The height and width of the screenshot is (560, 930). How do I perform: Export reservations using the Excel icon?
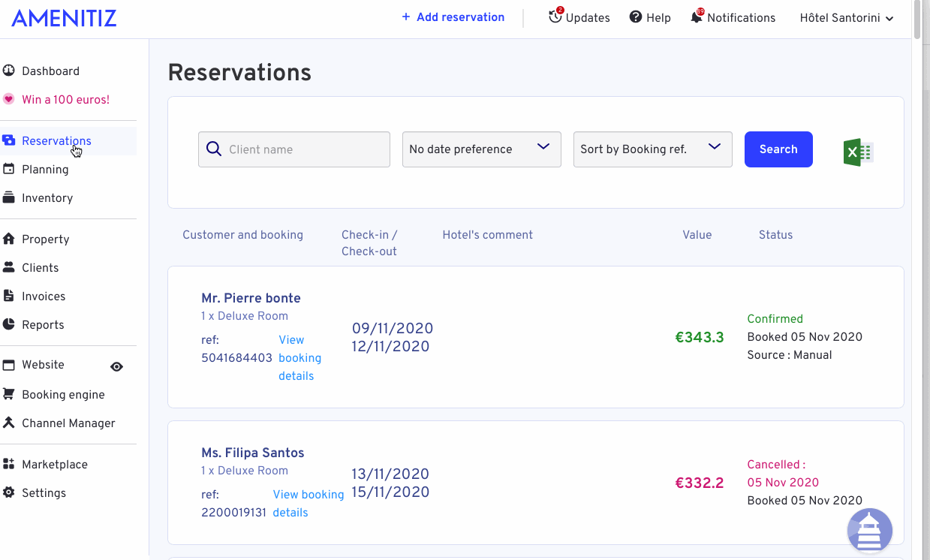858,152
